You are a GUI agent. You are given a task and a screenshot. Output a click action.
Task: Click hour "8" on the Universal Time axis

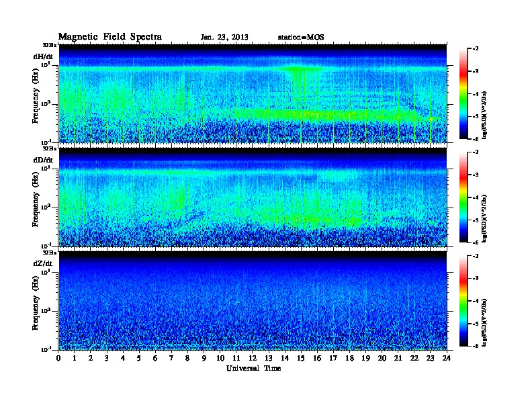187,358
